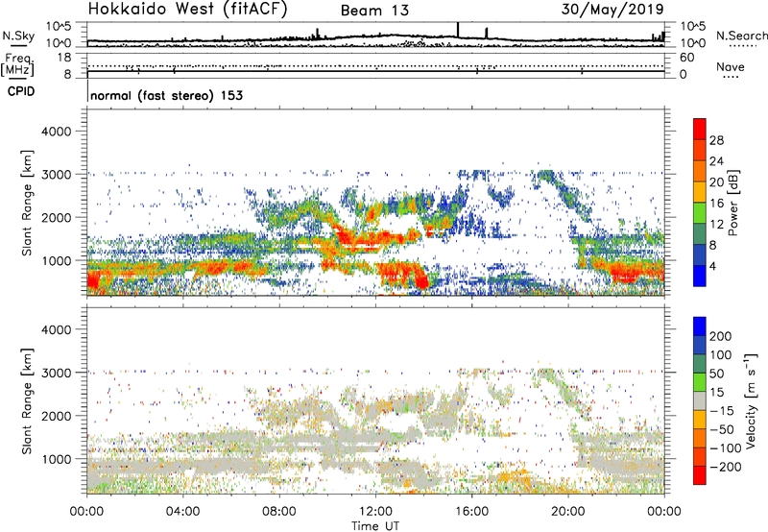Click the noise spike near 15:30 UT
The width and height of the screenshot is (768, 532).
[458, 30]
